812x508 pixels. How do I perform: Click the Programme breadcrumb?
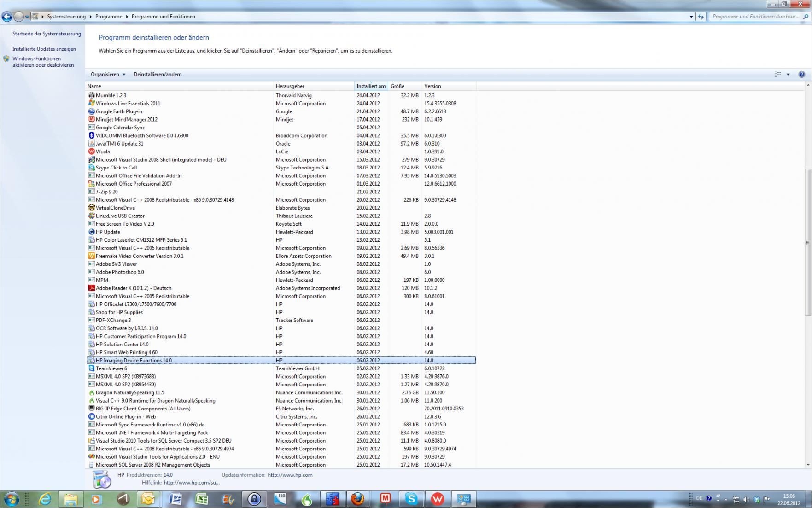tap(109, 17)
